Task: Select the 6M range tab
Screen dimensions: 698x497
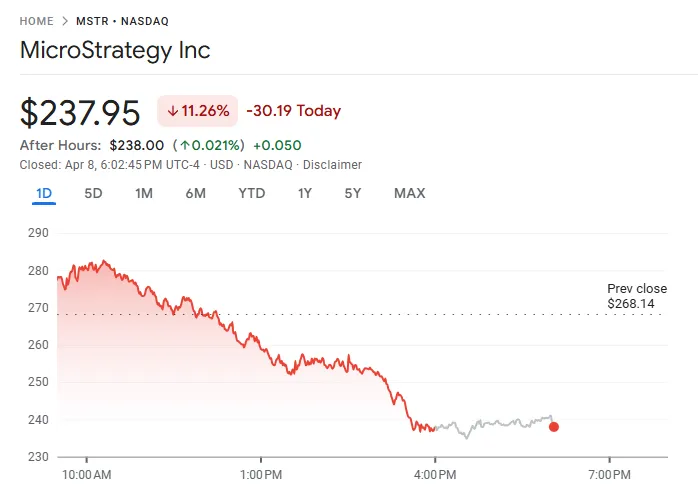Action: (x=195, y=193)
